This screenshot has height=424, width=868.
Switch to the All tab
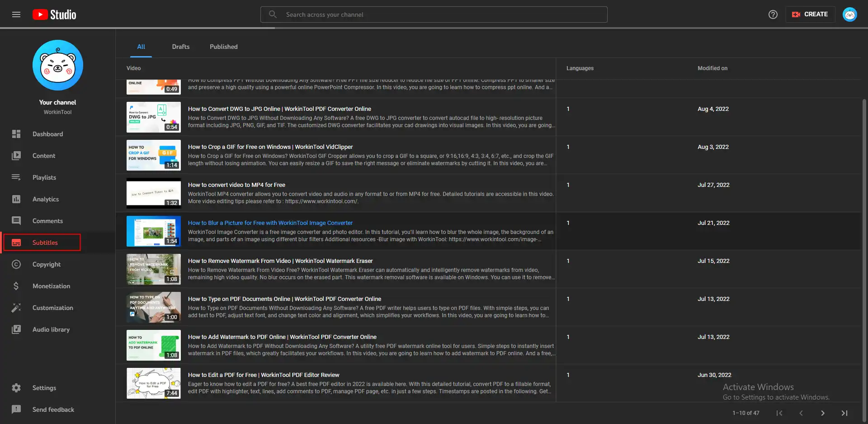[141, 47]
